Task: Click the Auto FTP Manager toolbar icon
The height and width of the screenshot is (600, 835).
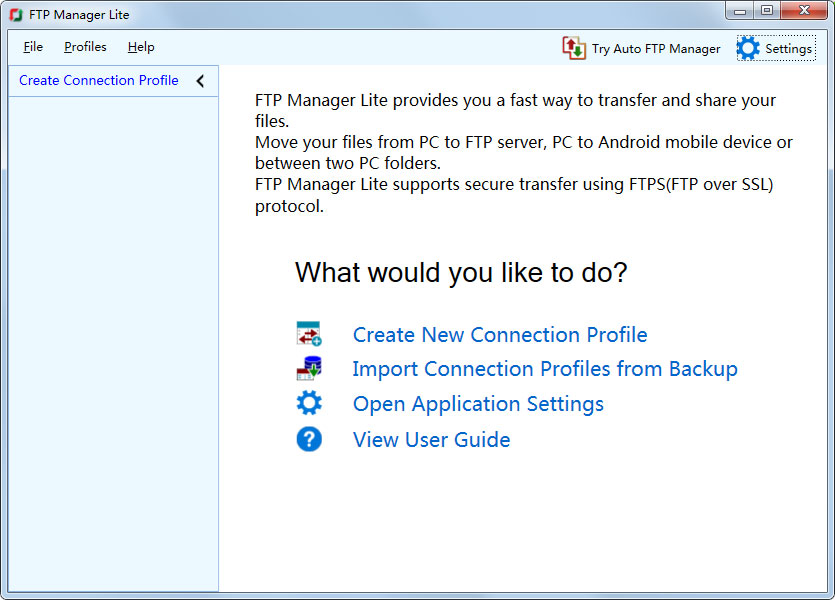Action: (x=574, y=48)
